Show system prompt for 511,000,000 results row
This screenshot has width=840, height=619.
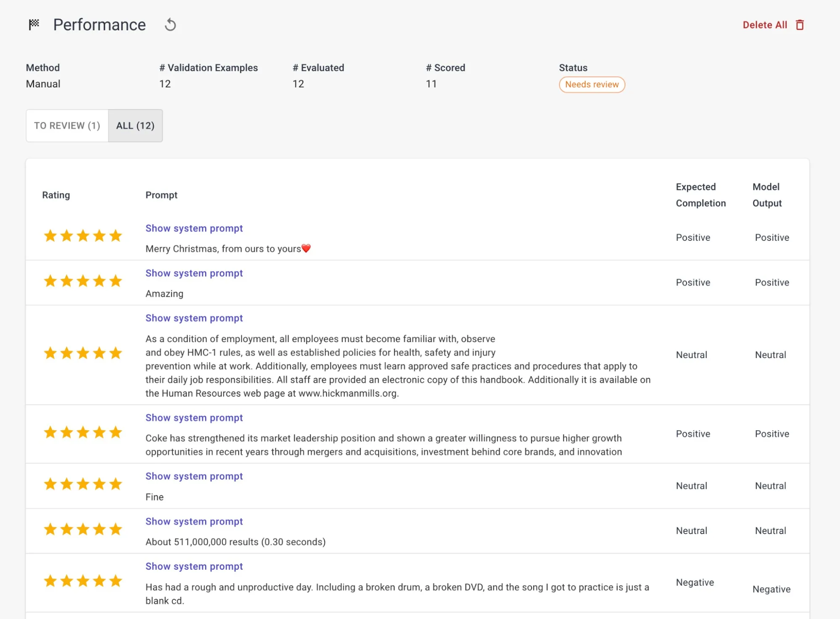[x=194, y=522]
